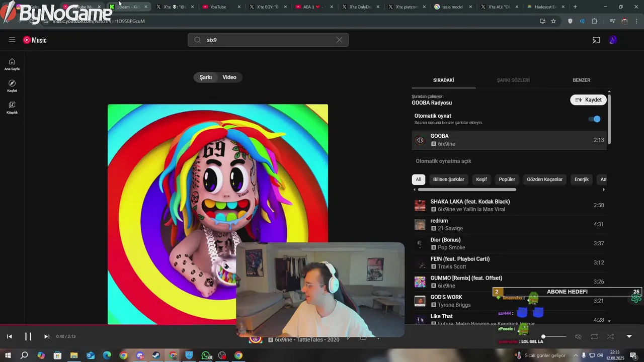Click the GOOBA album artwork

point(218,214)
